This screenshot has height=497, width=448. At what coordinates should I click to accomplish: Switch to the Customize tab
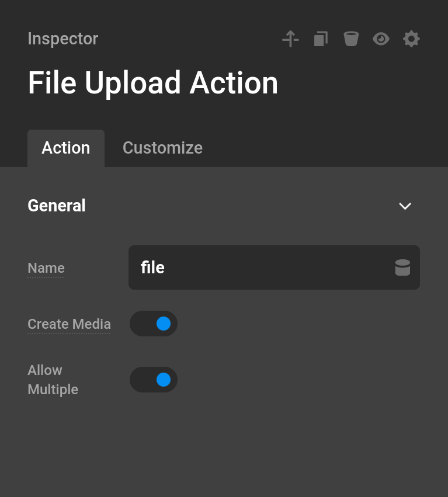pos(162,148)
